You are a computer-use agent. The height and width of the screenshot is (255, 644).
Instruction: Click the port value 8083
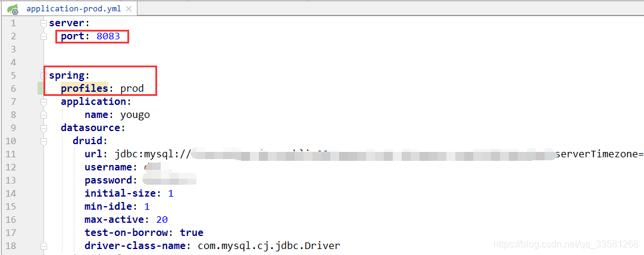pyautogui.click(x=108, y=36)
